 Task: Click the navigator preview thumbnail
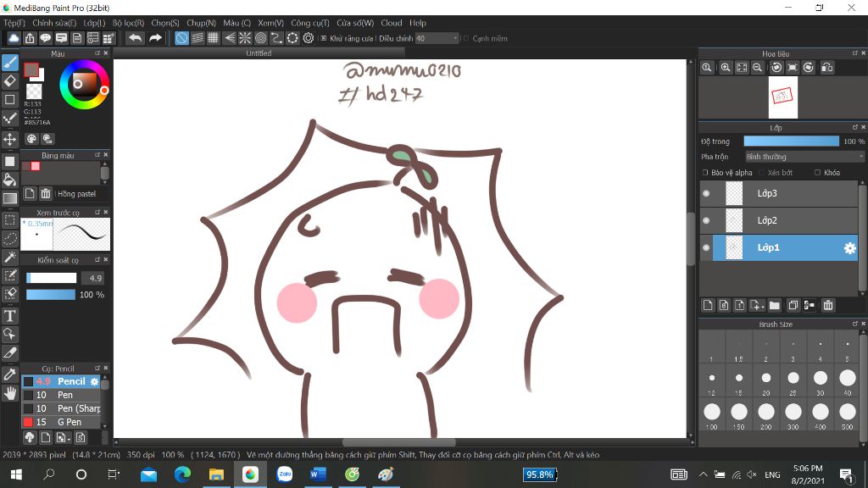pos(782,97)
